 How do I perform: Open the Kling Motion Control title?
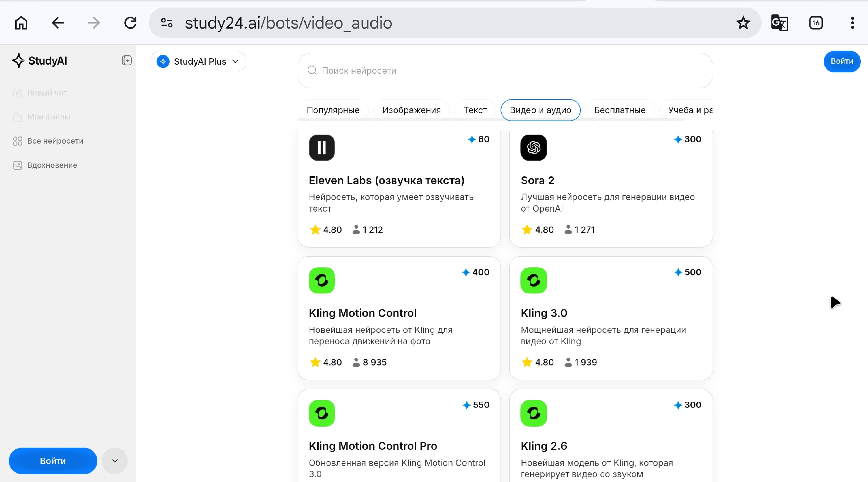[363, 313]
